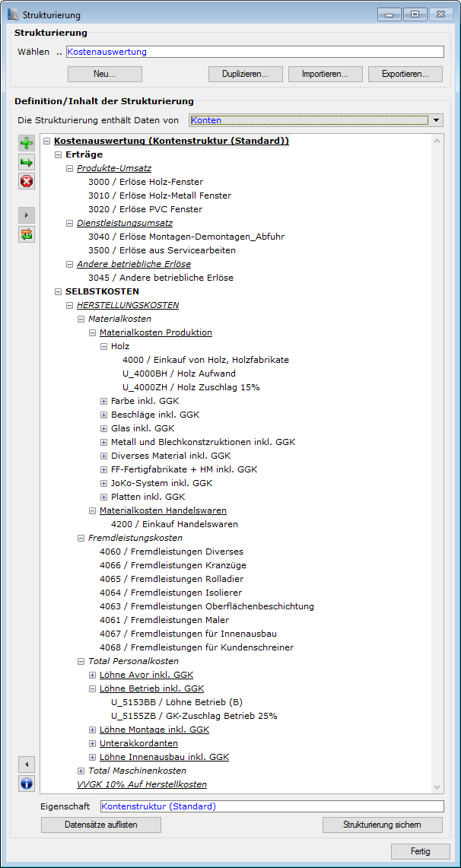This screenshot has width=461, height=868.
Task: Click the green indent arrow icon
Action: [x=27, y=162]
